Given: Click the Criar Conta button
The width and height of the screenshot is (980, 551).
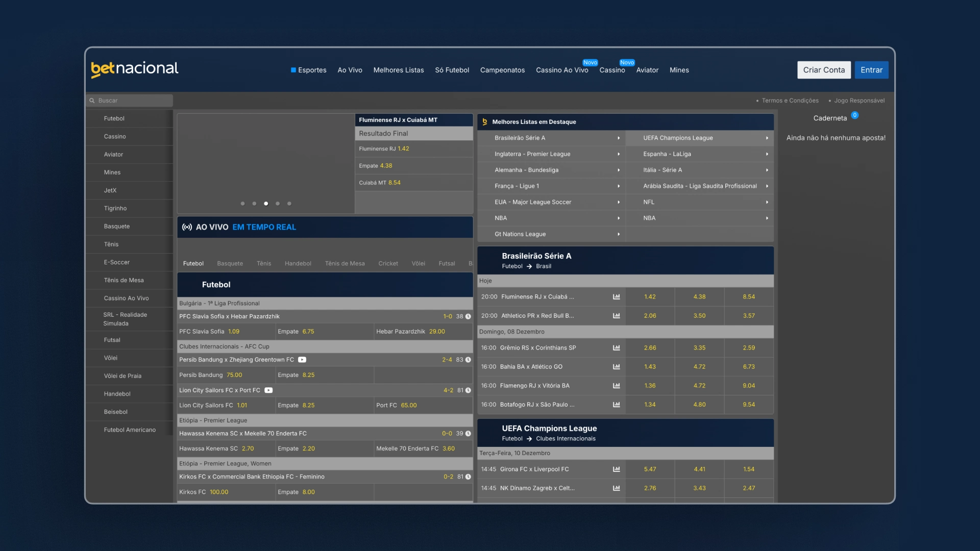Looking at the screenshot, I should coord(824,70).
